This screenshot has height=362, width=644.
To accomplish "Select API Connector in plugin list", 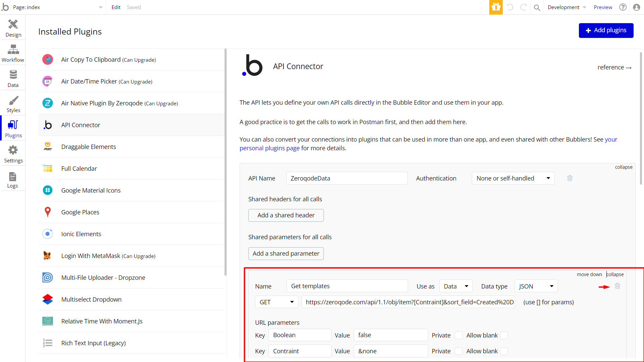I will [131, 125].
